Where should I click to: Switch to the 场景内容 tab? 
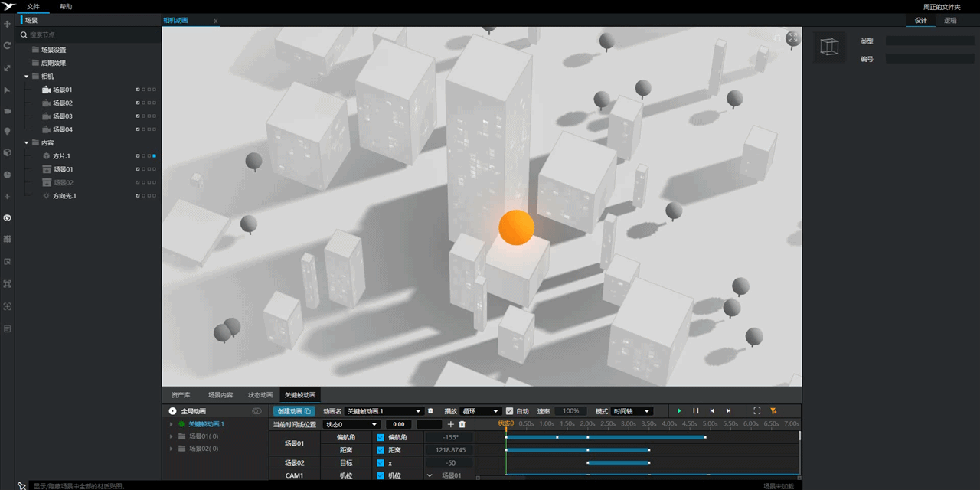[220, 395]
